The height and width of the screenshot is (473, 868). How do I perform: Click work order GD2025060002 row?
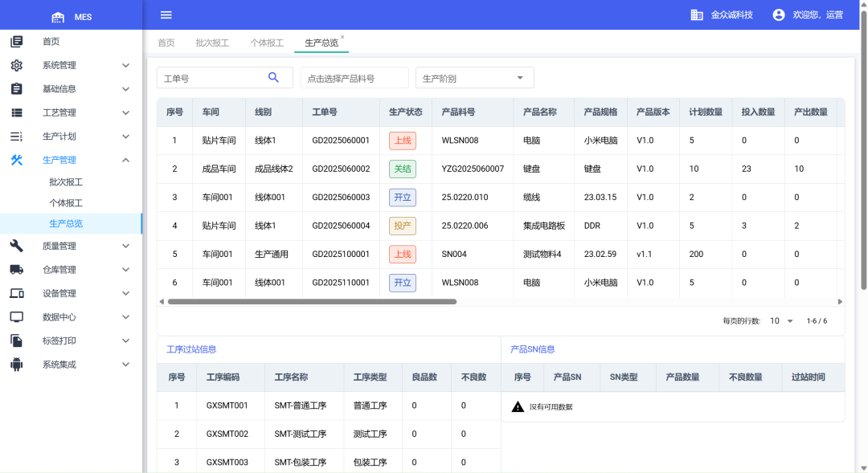click(x=341, y=169)
